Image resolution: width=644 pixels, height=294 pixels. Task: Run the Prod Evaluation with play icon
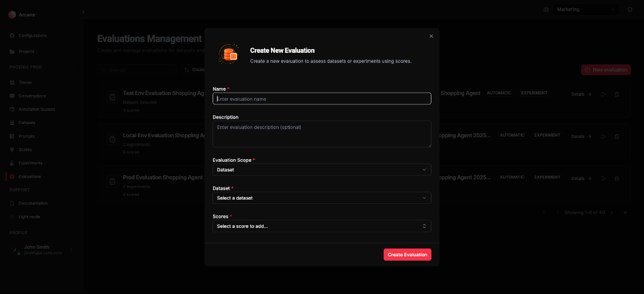pyautogui.click(x=603, y=178)
